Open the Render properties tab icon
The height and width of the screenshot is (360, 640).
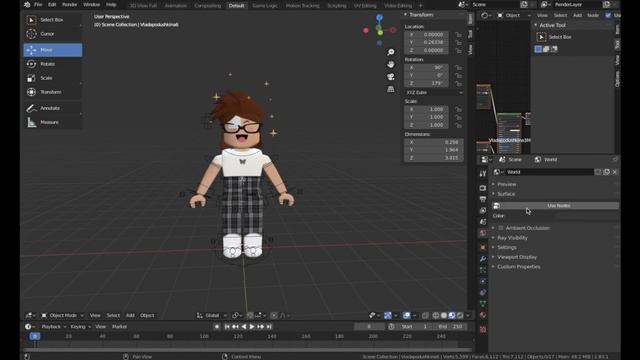pos(483,188)
